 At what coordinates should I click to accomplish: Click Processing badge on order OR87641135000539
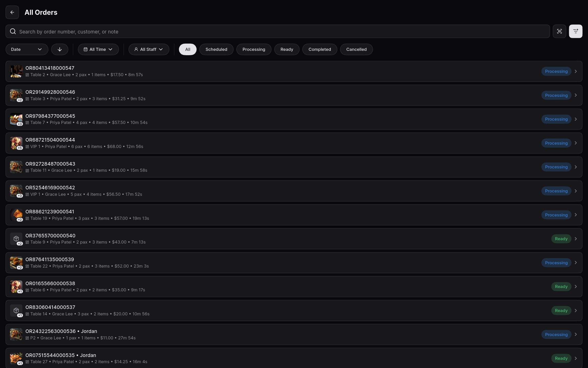tap(556, 263)
